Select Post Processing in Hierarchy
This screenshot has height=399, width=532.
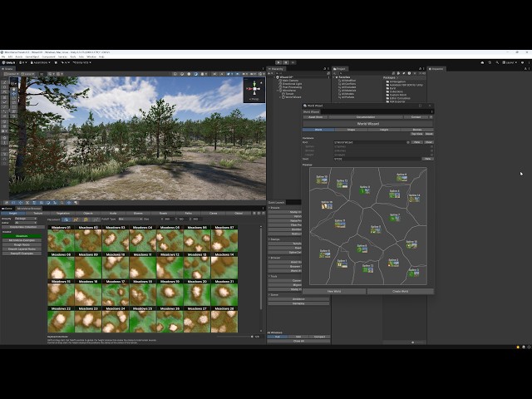[x=292, y=87]
